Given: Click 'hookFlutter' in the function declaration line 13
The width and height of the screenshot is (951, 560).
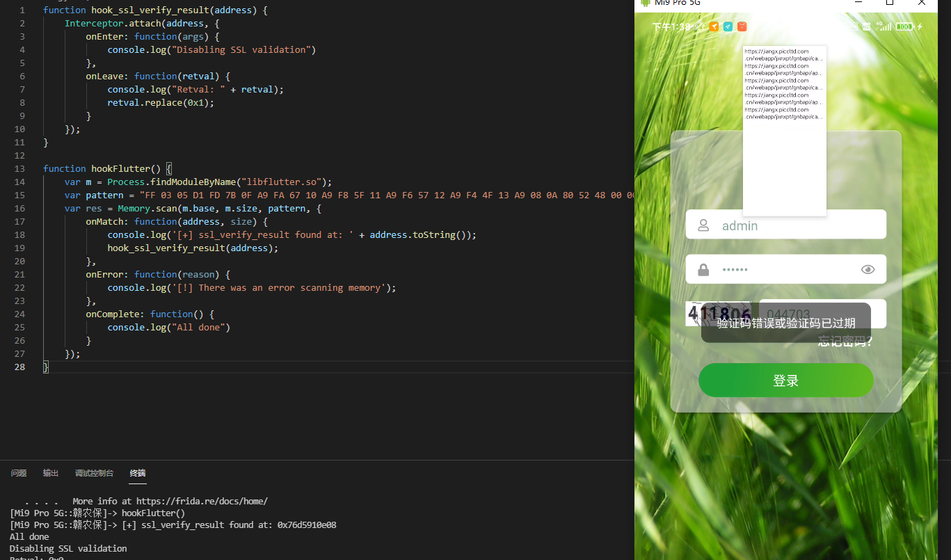Looking at the screenshot, I should (120, 168).
